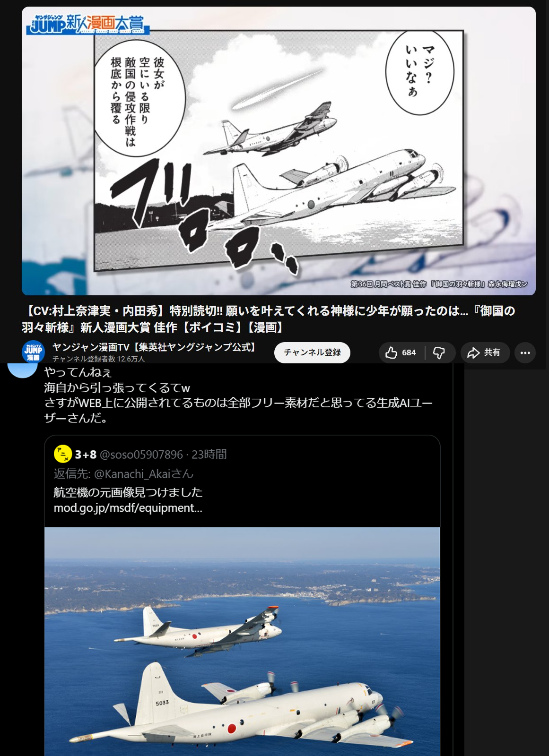Click the main tweet text about 海自
The image size is (549, 756).
click(x=238, y=395)
